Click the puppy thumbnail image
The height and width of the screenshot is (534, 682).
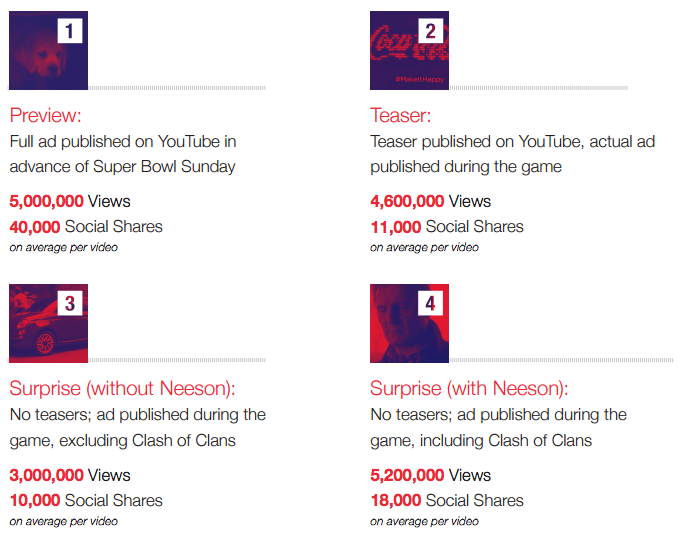[x=48, y=50]
